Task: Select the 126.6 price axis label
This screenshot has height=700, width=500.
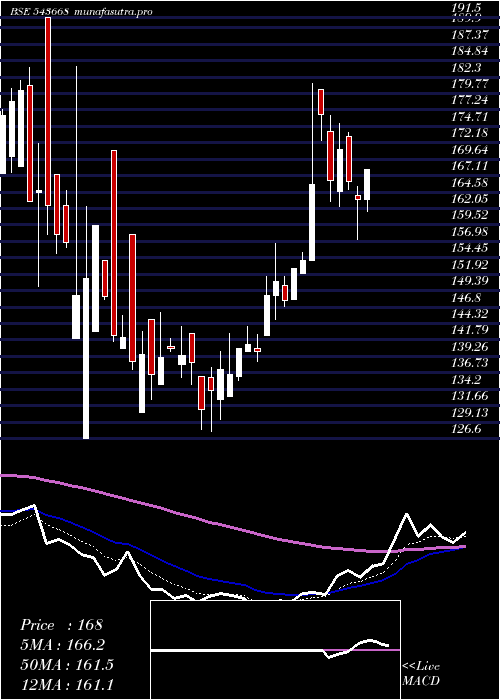Action: click(x=468, y=429)
